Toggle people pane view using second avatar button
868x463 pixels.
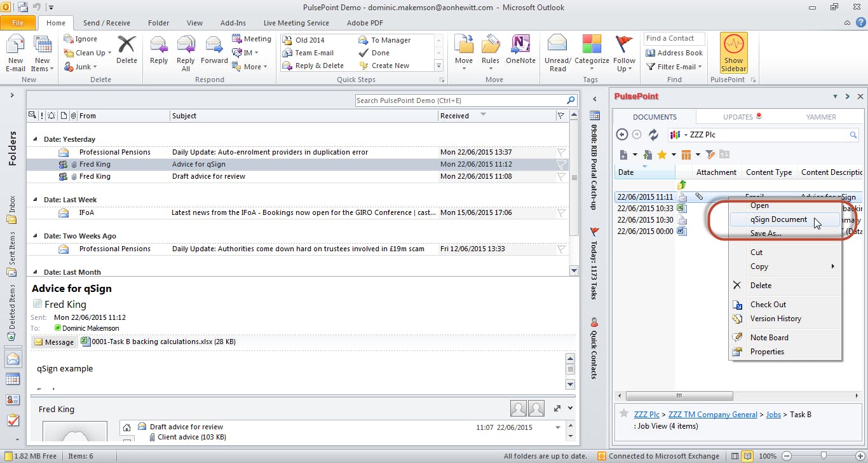(536, 408)
